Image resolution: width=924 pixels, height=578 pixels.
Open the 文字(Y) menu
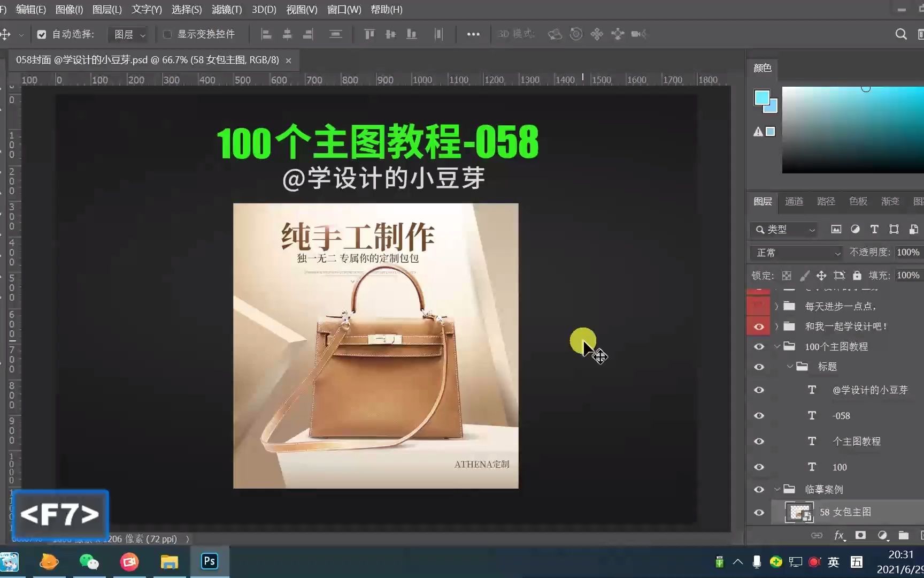point(147,10)
